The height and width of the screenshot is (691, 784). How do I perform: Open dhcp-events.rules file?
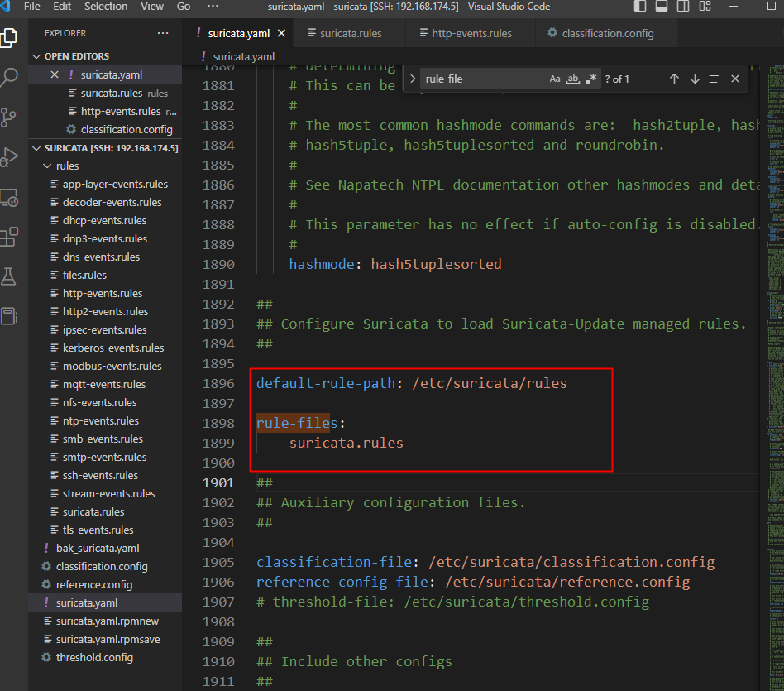[105, 221]
